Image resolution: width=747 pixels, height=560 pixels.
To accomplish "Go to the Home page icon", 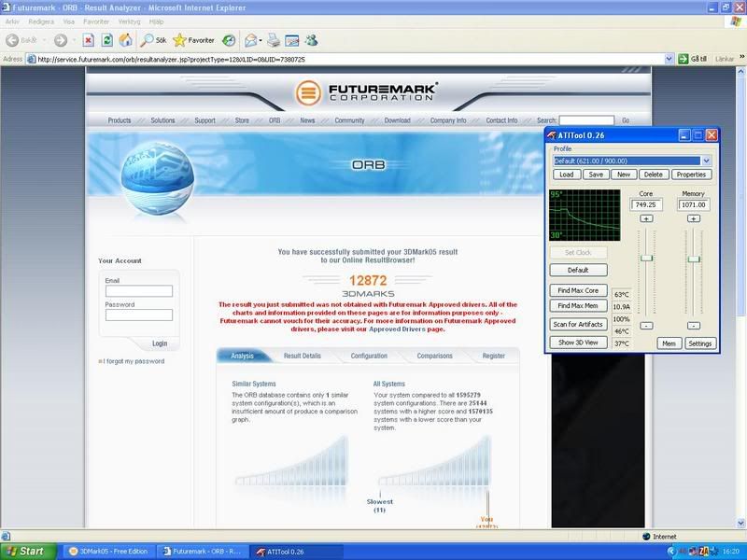I will [x=126, y=40].
